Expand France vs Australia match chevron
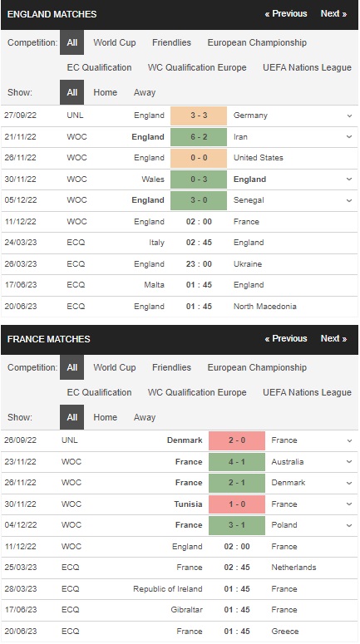Viewport: 360px width, 644px height. click(349, 462)
